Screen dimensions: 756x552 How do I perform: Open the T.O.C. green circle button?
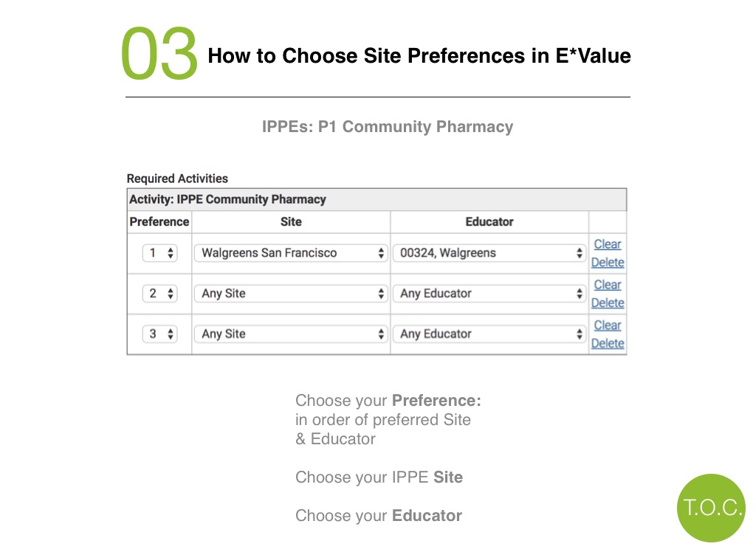tap(711, 508)
